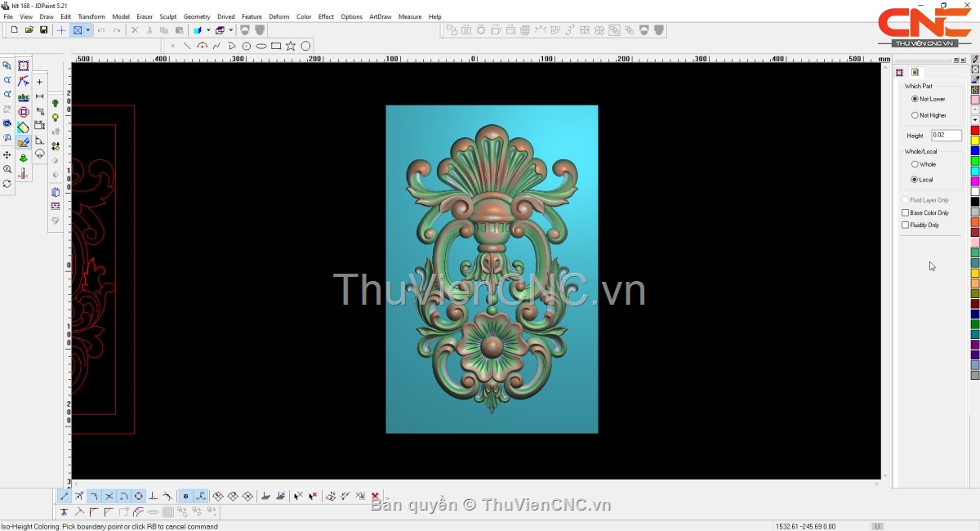The image size is (980, 531).
Task: Pick the star shape drawing tool
Action: (x=291, y=47)
